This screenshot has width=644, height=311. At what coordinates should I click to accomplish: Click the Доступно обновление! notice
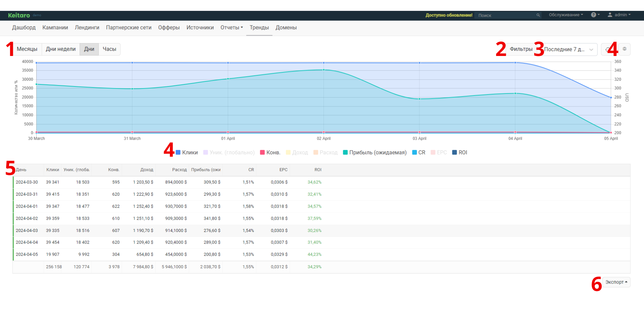pos(449,15)
